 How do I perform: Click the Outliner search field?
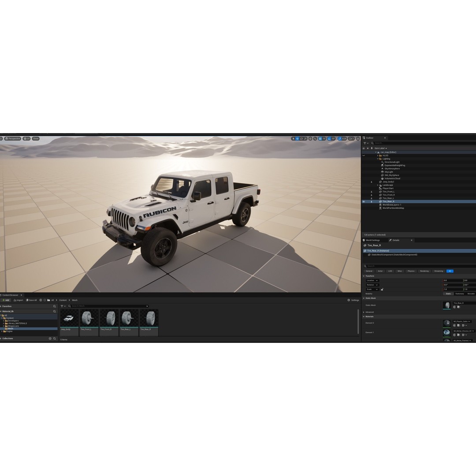424,143
